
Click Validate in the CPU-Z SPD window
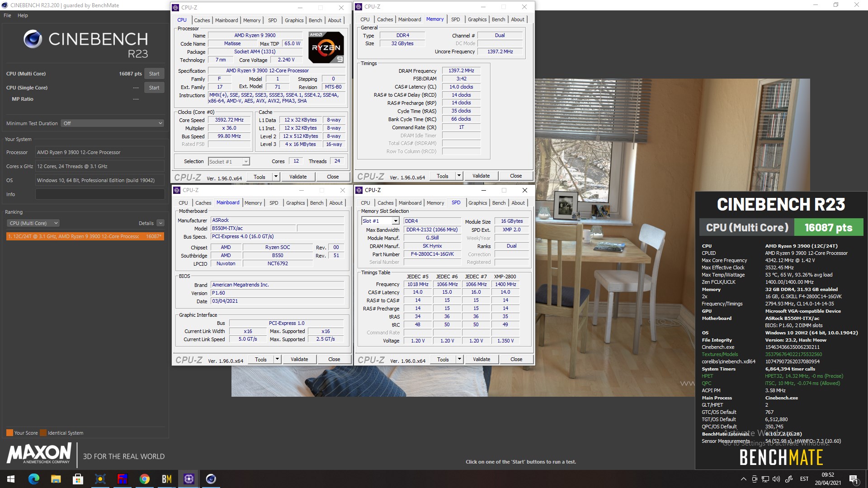click(481, 359)
